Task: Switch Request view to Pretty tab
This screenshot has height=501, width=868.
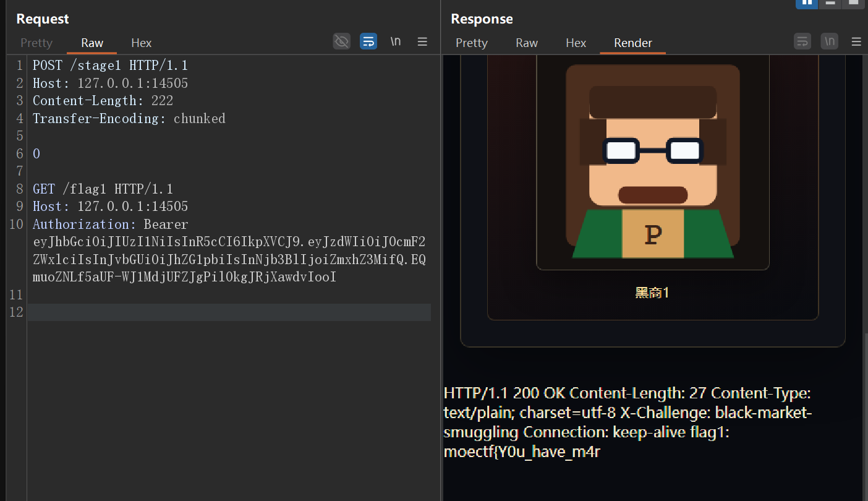Action: pos(36,43)
